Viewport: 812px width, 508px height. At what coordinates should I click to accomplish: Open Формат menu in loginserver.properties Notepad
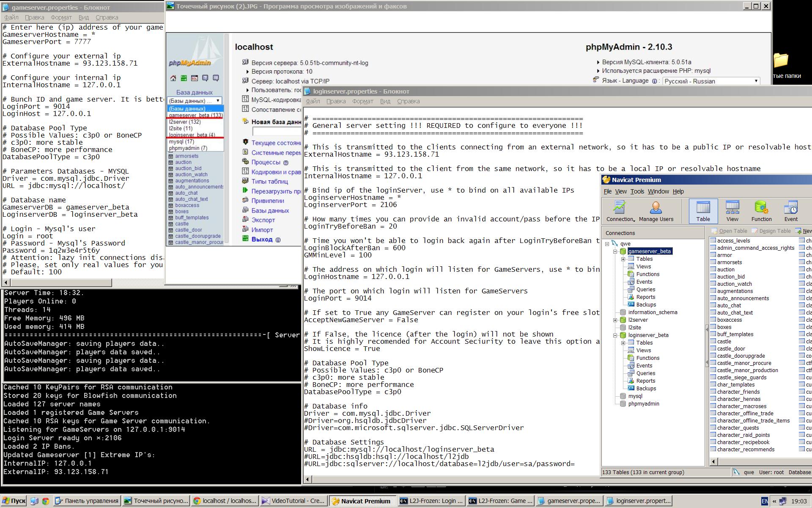(x=362, y=101)
